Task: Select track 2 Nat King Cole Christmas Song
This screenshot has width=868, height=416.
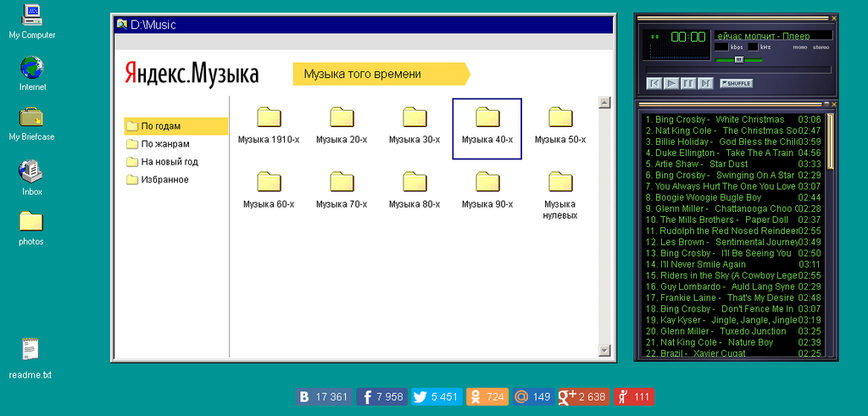Action: pyautogui.click(x=733, y=130)
